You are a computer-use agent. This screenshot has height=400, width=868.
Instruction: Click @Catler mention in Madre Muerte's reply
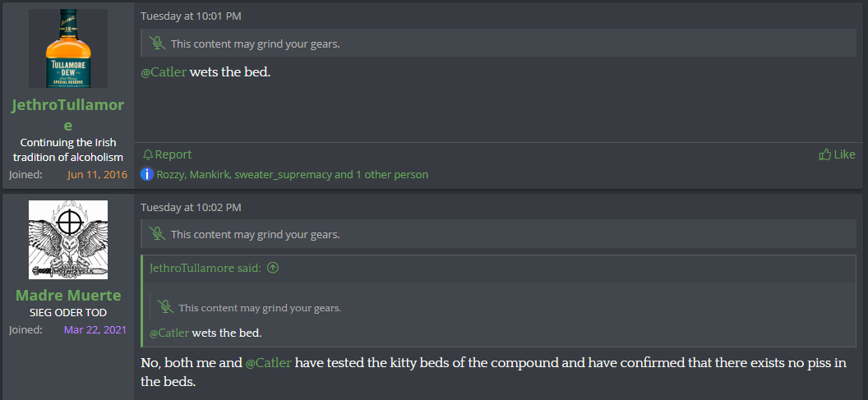[269, 362]
